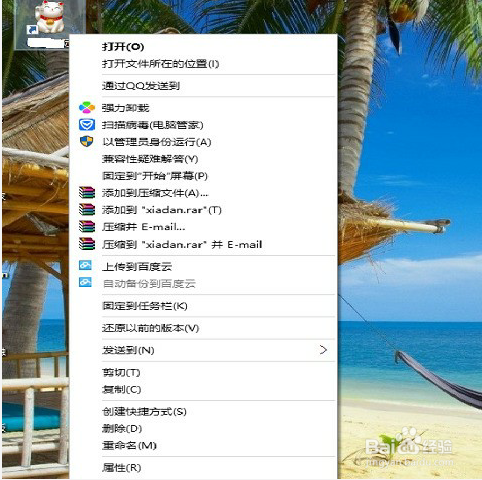
Task: Select 添加到压缩文件(A)... entry
Action: click(155, 193)
